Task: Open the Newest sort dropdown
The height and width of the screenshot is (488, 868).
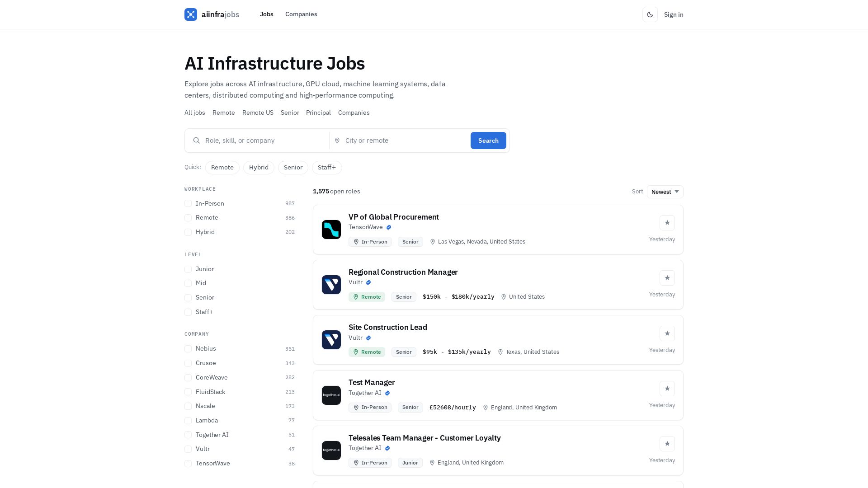Action: click(665, 192)
